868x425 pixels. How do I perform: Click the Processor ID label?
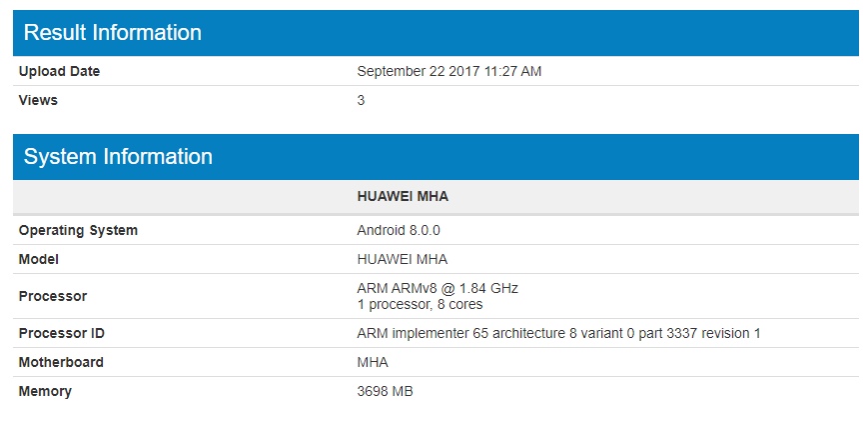tap(62, 333)
